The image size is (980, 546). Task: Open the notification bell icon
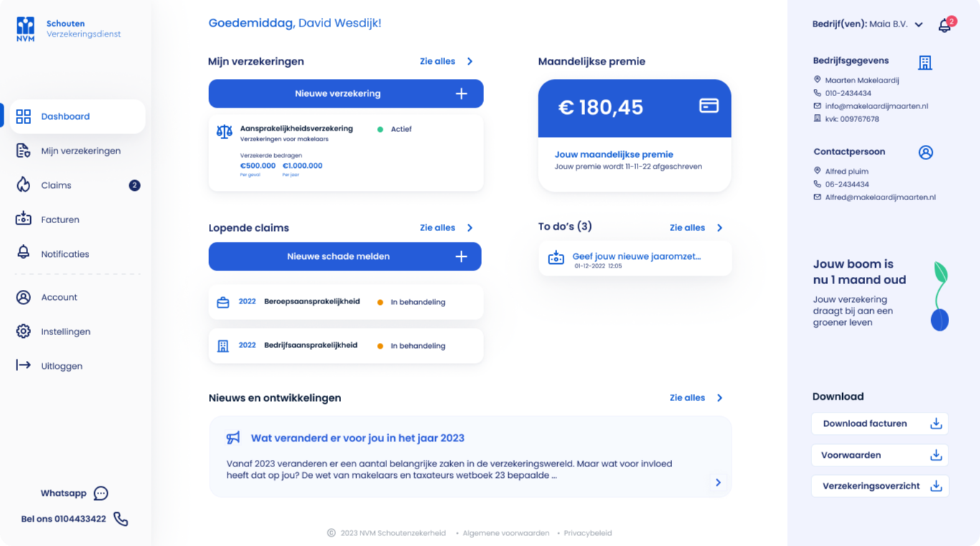pyautogui.click(x=945, y=25)
